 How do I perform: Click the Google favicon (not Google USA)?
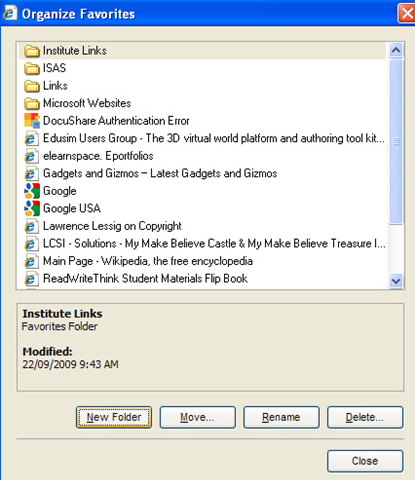[x=32, y=191]
